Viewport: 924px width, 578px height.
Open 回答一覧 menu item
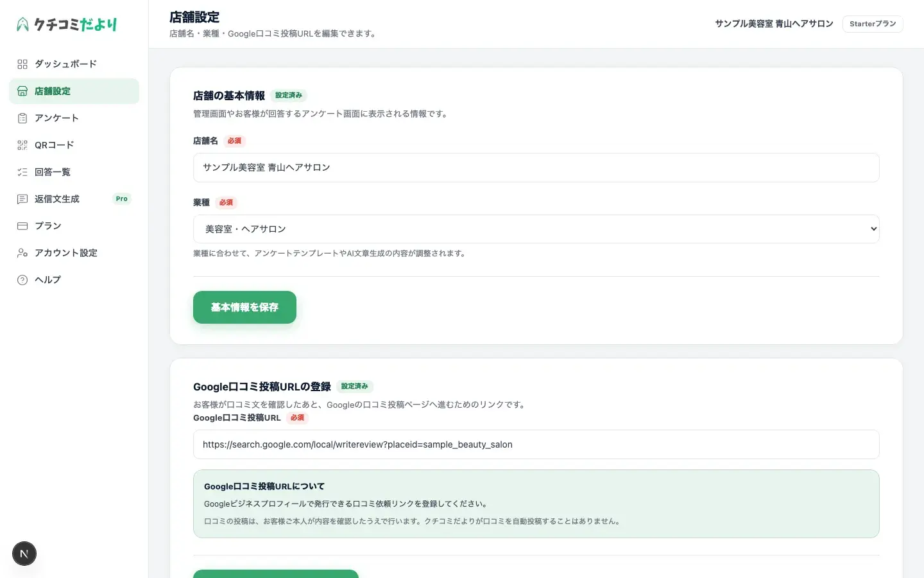[74, 172]
